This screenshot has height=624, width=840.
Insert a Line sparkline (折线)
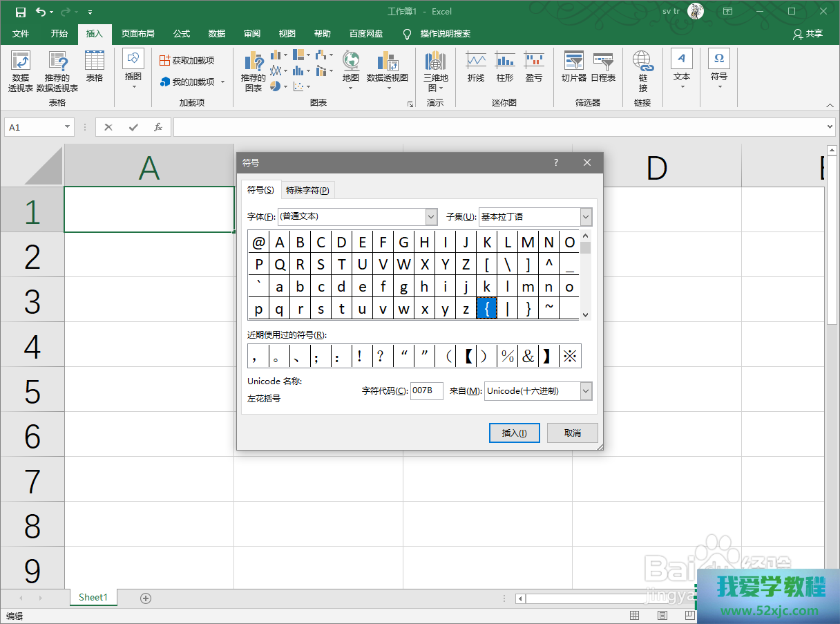click(x=476, y=67)
